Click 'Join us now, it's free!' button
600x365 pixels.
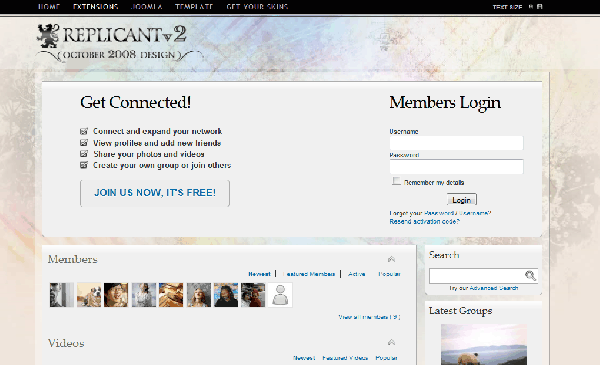pos(155,193)
